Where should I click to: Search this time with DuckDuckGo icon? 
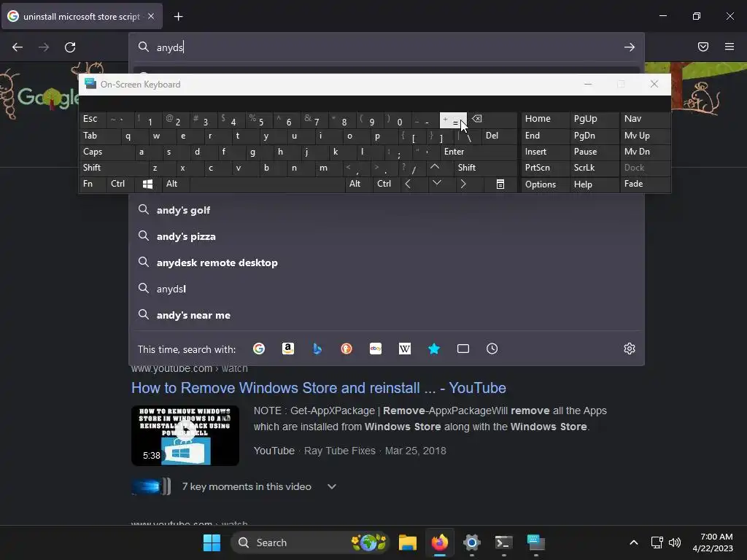pos(347,349)
